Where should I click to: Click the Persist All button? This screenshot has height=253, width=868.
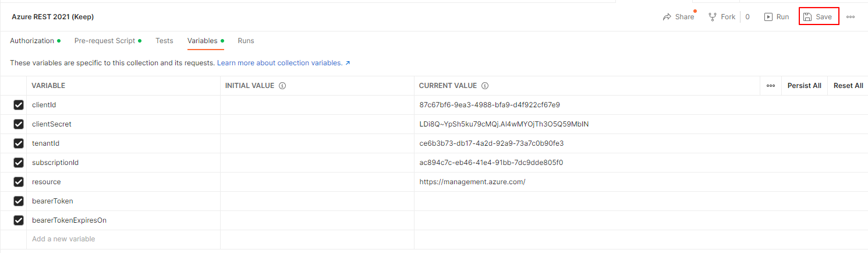805,86
